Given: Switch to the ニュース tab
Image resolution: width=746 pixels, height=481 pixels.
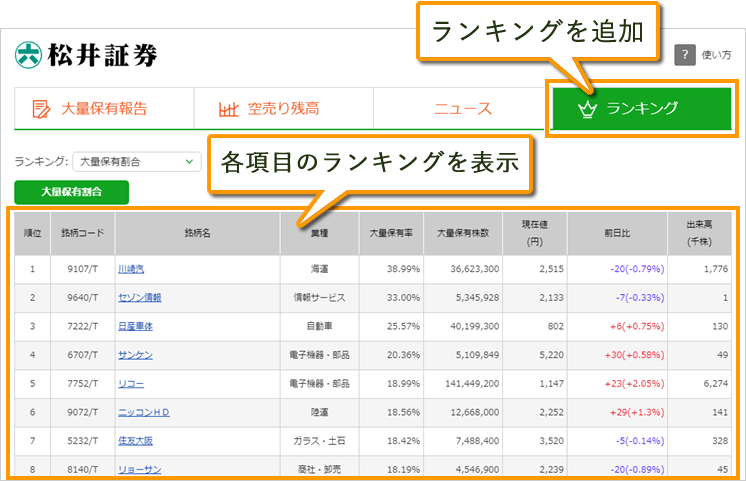Looking at the screenshot, I should point(463,108).
